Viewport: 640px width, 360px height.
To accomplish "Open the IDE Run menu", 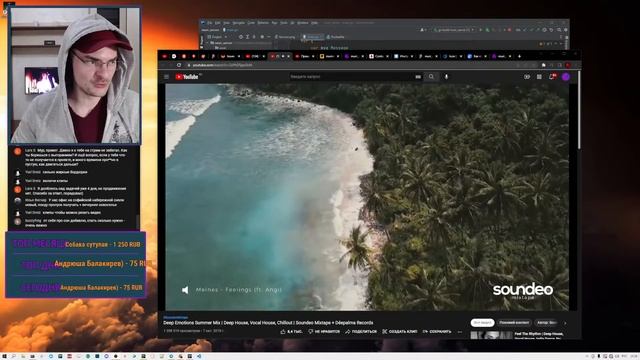I will click(x=274, y=23).
